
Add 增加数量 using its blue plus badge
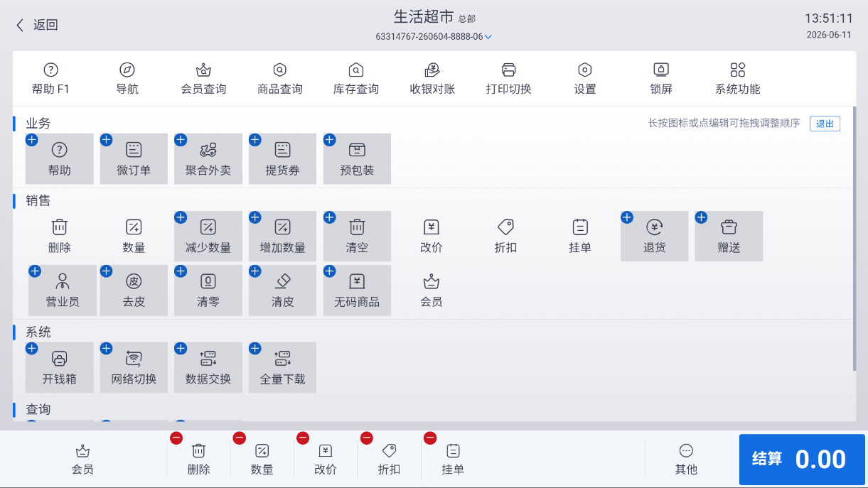click(255, 217)
